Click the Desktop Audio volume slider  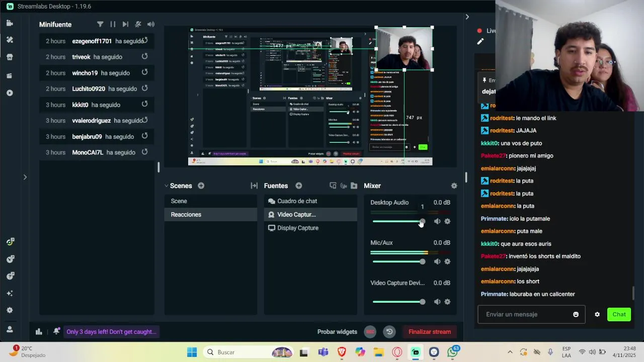[398, 221]
